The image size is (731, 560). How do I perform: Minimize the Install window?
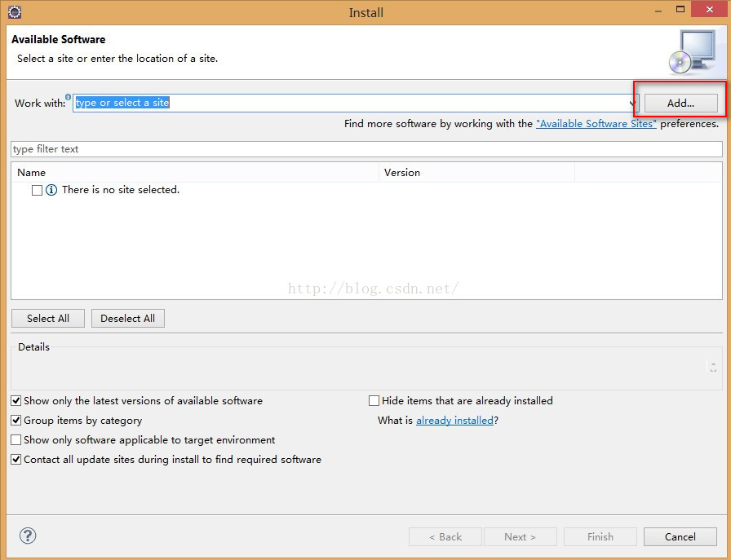(x=658, y=11)
